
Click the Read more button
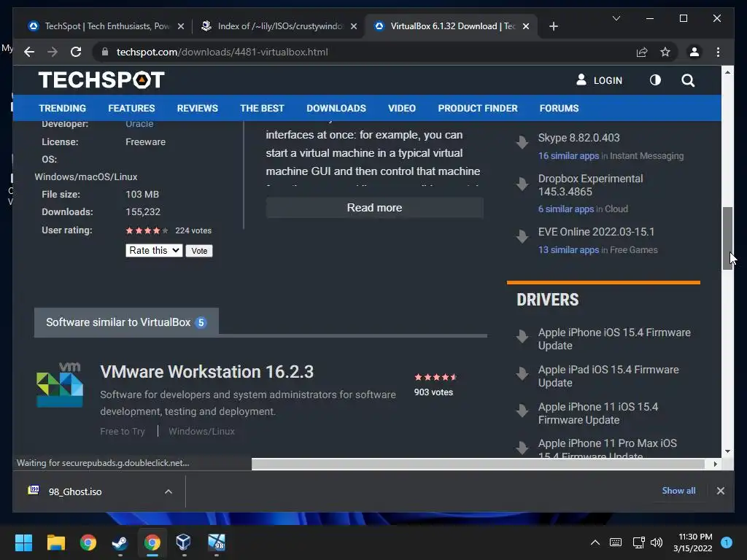point(374,208)
